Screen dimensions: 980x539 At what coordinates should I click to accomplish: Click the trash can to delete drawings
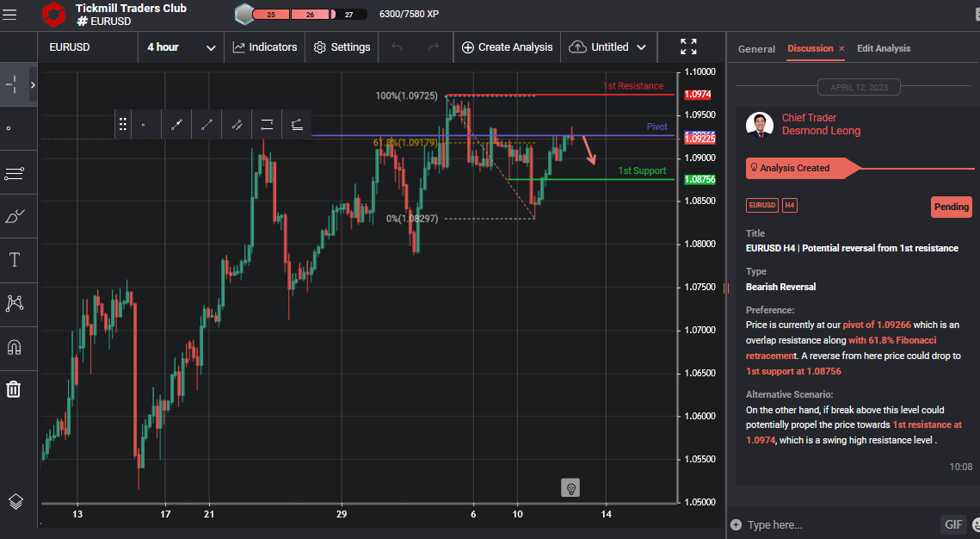13,389
